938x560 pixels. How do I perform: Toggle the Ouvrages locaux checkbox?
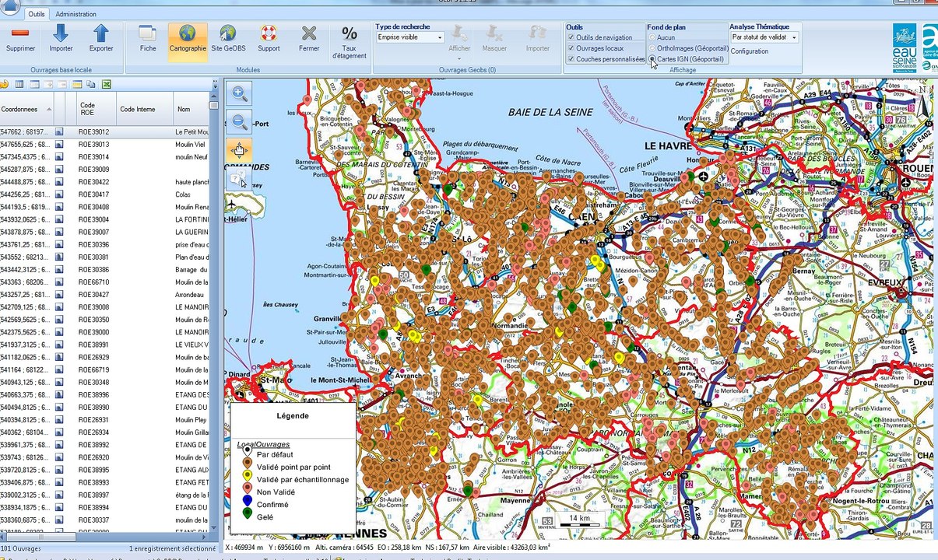(x=571, y=48)
